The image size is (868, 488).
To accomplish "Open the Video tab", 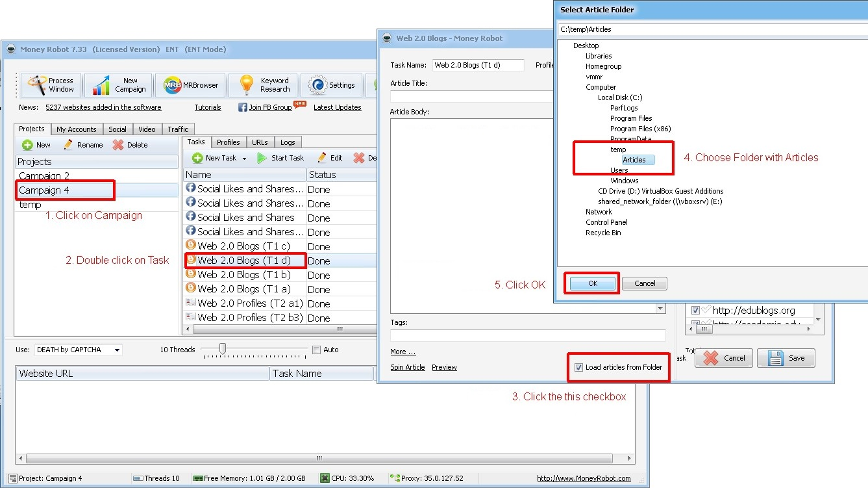I will 147,129.
